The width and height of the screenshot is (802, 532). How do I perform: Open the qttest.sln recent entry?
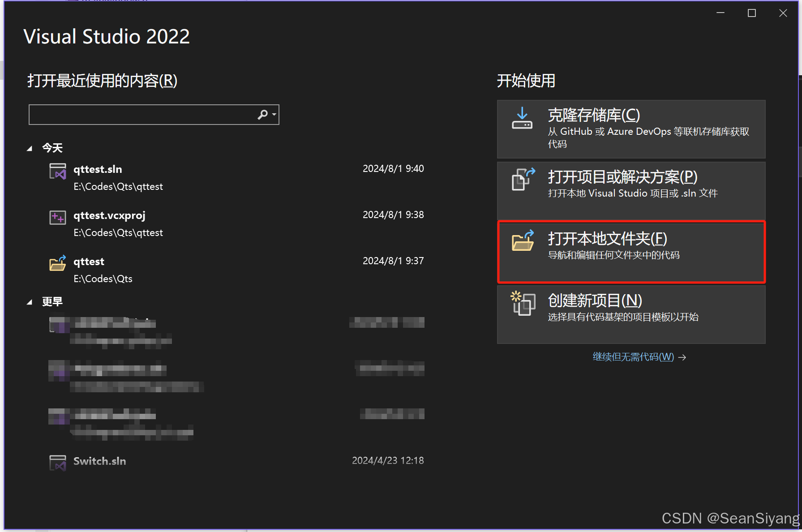click(x=98, y=169)
